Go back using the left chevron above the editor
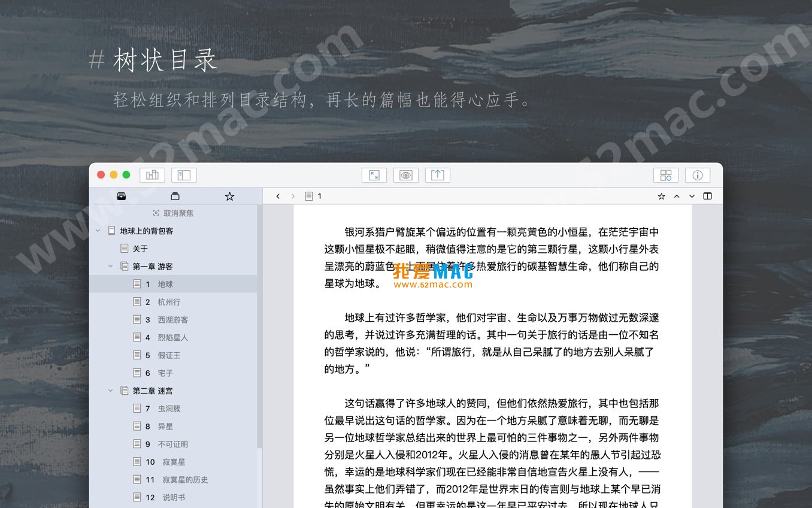 coord(277,196)
